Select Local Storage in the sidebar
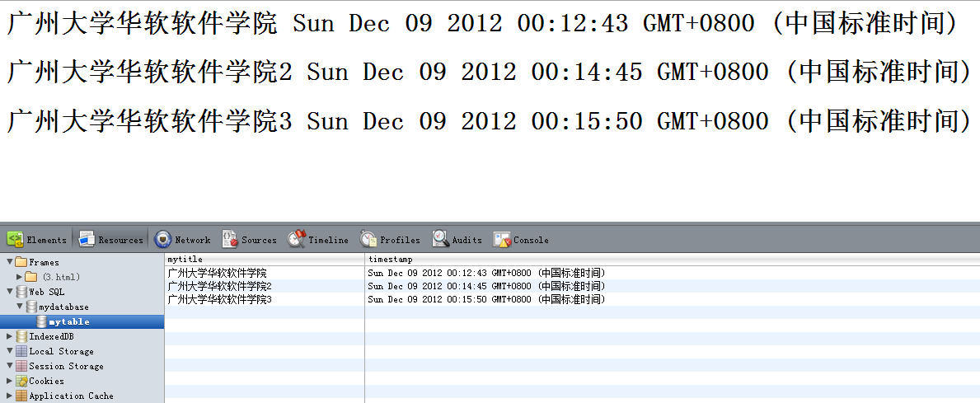Viewport: 980px width, 403px height. 61,351
